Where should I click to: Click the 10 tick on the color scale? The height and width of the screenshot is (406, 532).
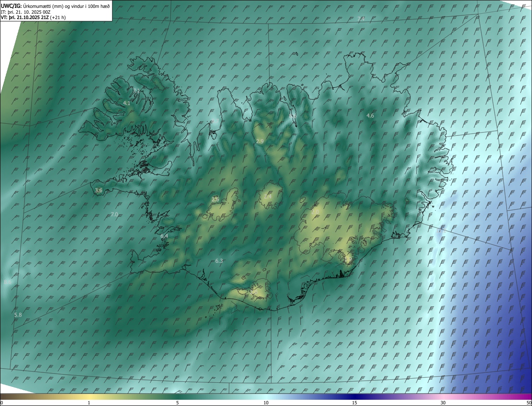click(266, 403)
